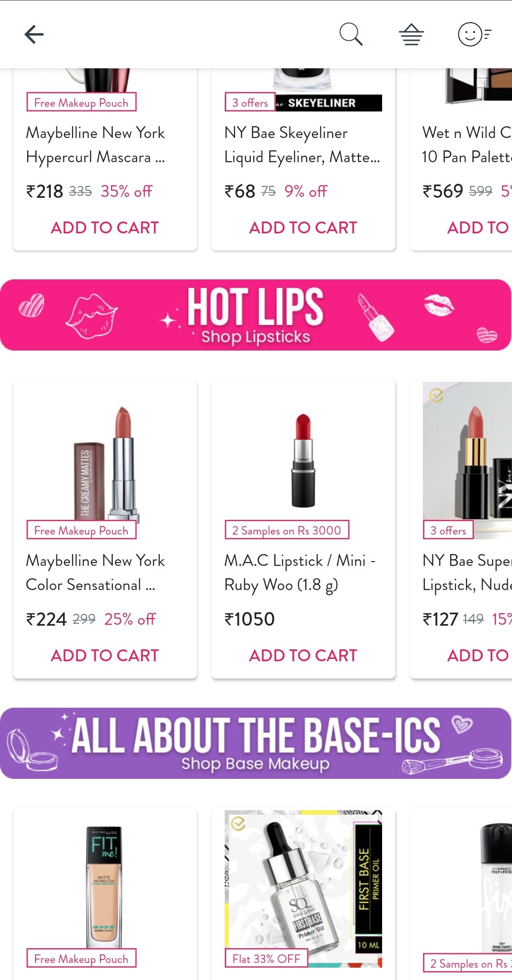512x980 pixels.
Task: Open the Wet n Wild palette title
Action: tap(467, 145)
